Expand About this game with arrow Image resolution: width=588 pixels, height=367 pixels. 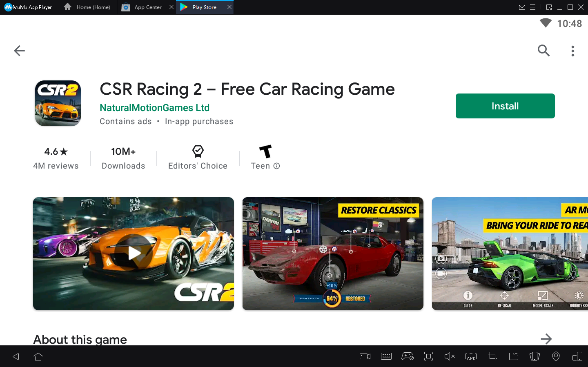pos(546,339)
